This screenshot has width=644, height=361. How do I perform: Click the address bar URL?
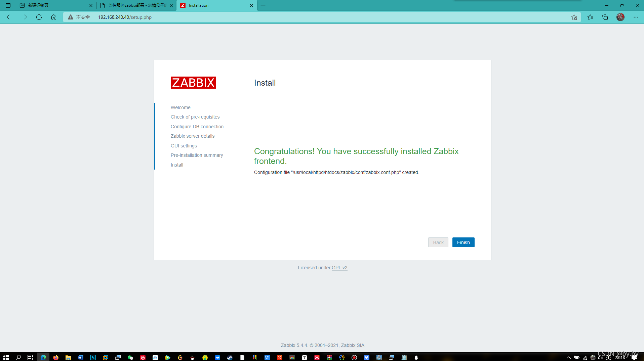click(125, 17)
